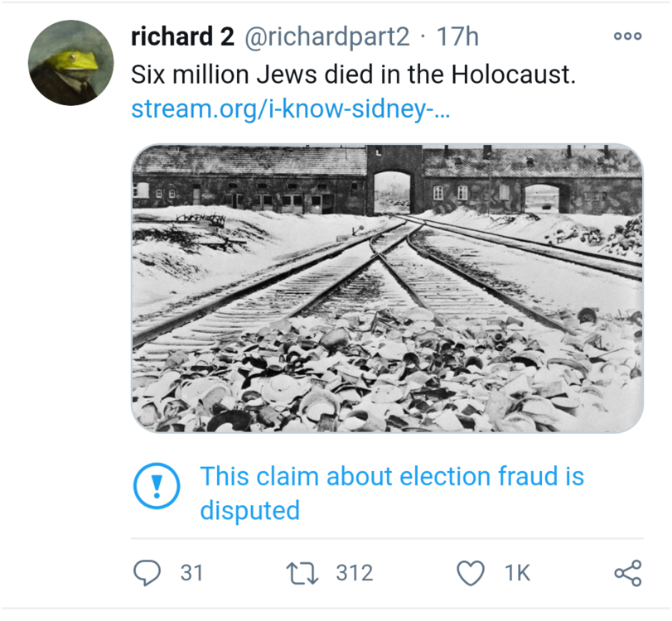The height and width of the screenshot is (621, 672).
Task: Click the display name 'richard 2'
Action: [183, 36]
